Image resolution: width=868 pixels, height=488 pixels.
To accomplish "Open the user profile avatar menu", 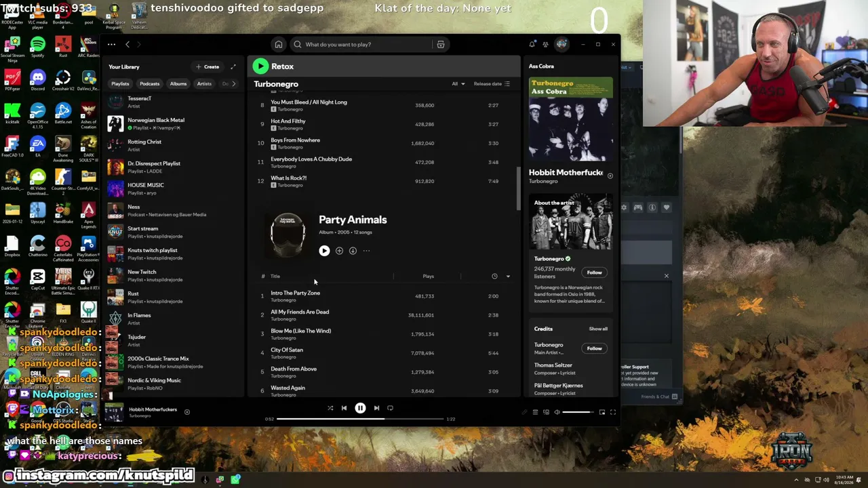I will pos(561,45).
